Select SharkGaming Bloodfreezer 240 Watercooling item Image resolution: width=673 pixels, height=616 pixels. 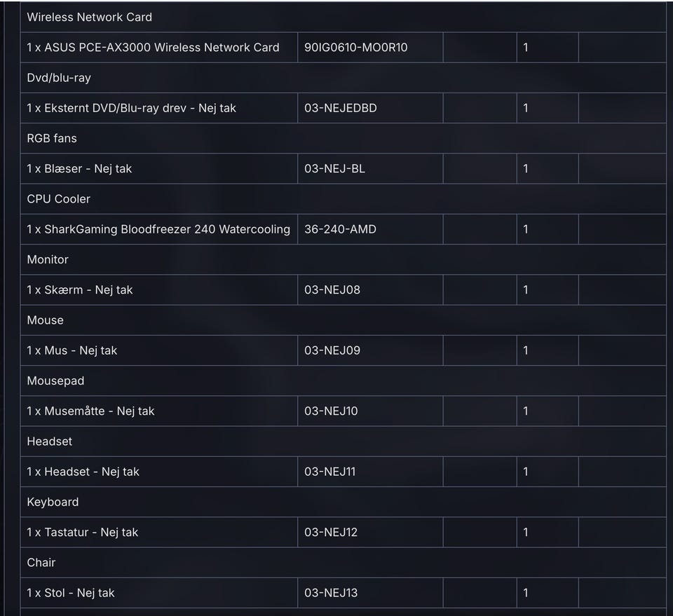click(158, 229)
